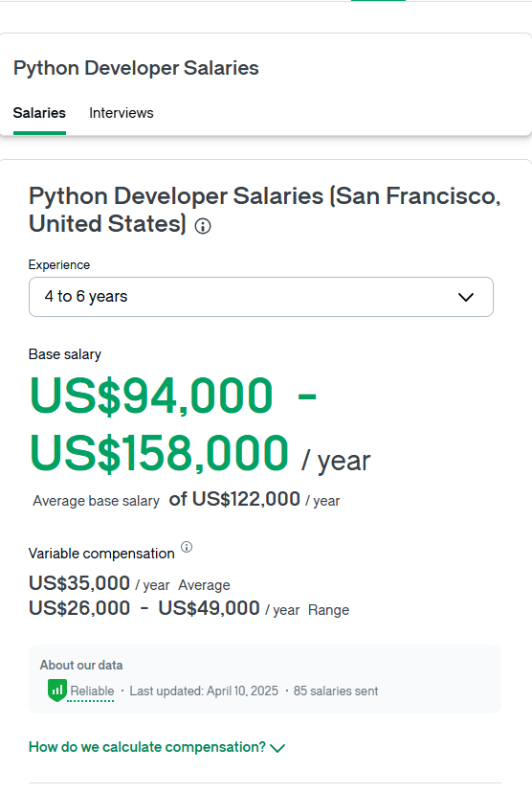The height and width of the screenshot is (793, 532).
Task: Open the '4 to 6 years' experience selector
Action: (260, 297)
